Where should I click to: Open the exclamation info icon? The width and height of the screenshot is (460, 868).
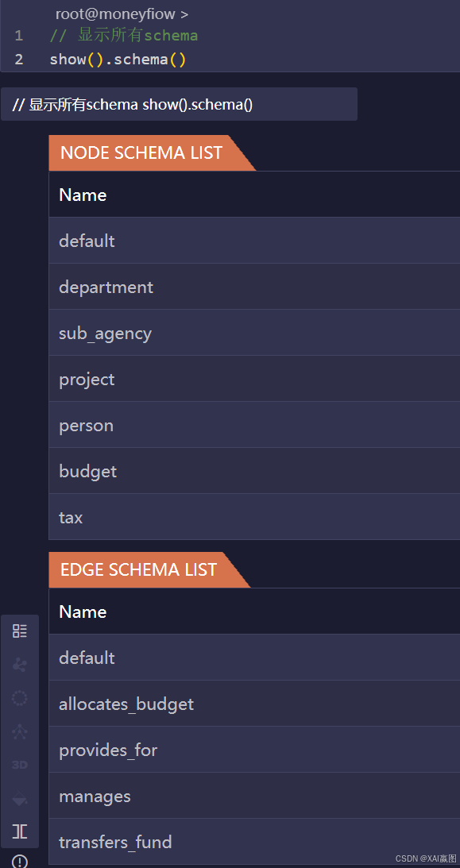click(x=20, y=862)
